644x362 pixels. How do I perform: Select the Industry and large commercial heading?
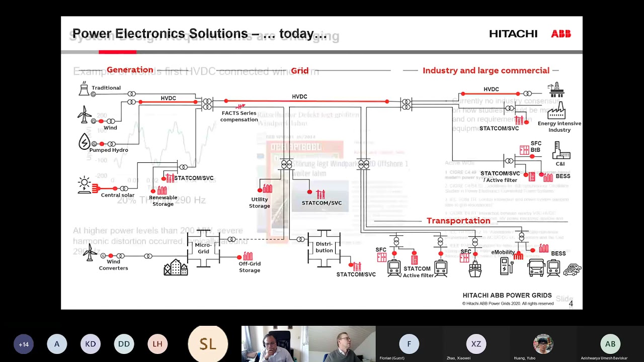point(486,70)
